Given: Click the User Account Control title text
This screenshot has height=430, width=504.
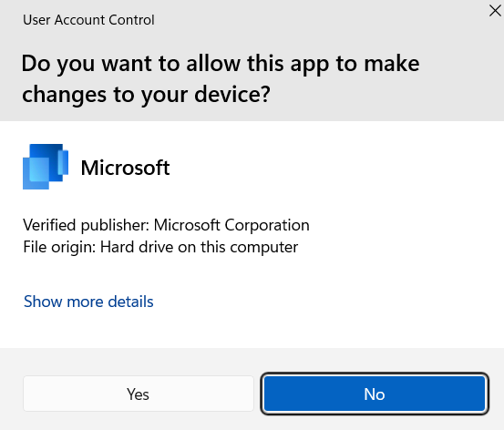Looking at the screenshot, I should point(88,20).
